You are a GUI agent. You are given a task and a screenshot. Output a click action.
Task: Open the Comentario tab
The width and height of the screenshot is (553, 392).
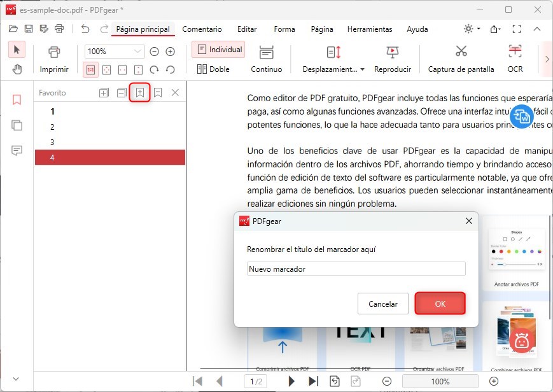coord(202,29)
